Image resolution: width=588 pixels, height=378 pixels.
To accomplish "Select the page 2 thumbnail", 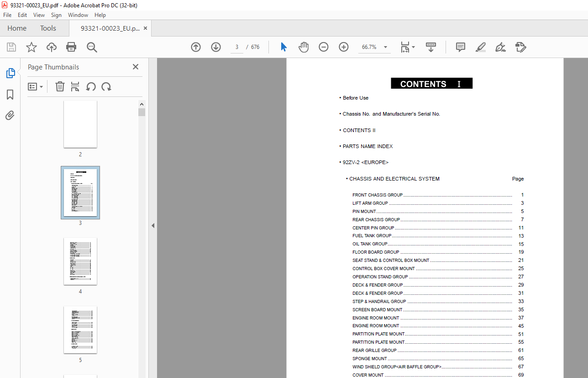I will [x=80, y=124].
